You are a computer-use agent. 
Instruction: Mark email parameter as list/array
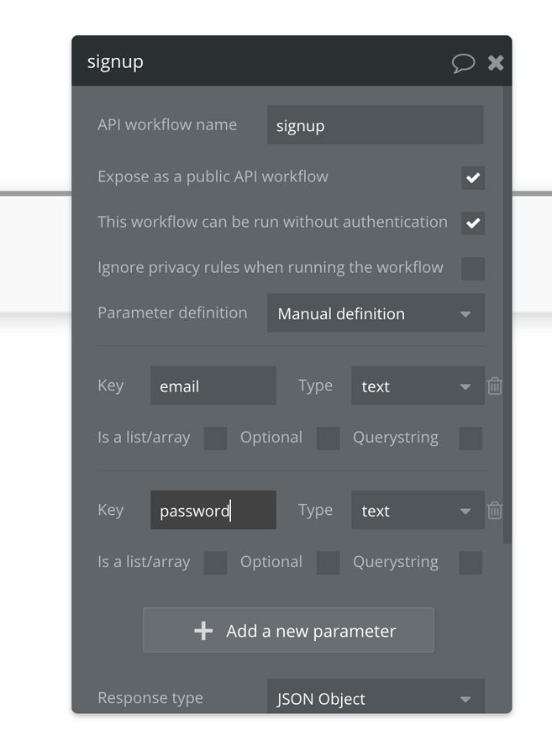[215, 438]
